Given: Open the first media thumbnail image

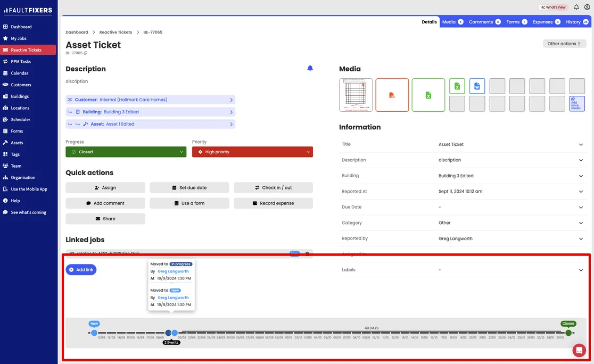Looking at the screenshot, I should pos(356,95).
